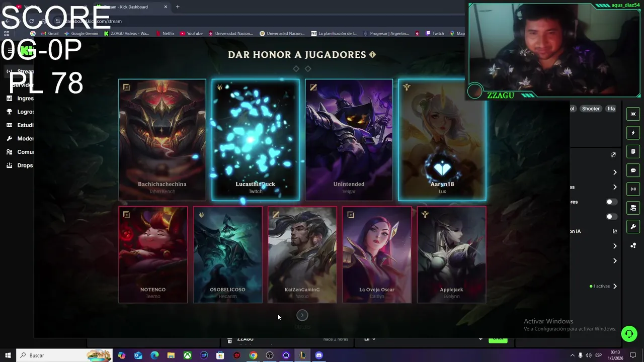Open Kick sidebar wrench icon
The width and height of the screenshot is (644, 362).
(x=633, y=227)
